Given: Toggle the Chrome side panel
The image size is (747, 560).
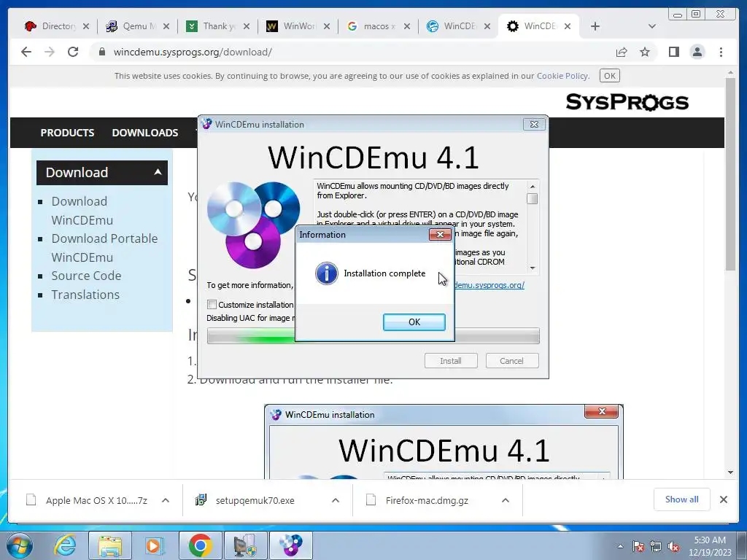Looking at the screenshot, I should (673, 52).
